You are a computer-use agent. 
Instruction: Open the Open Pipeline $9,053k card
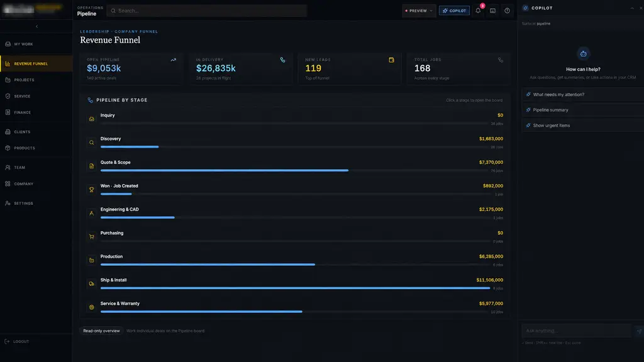click(x=131, y=69)
